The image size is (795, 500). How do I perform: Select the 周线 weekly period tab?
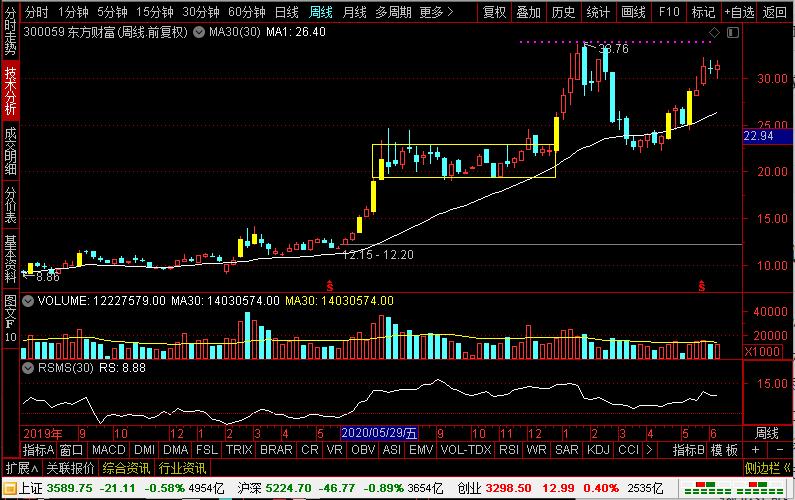point(321,12)
